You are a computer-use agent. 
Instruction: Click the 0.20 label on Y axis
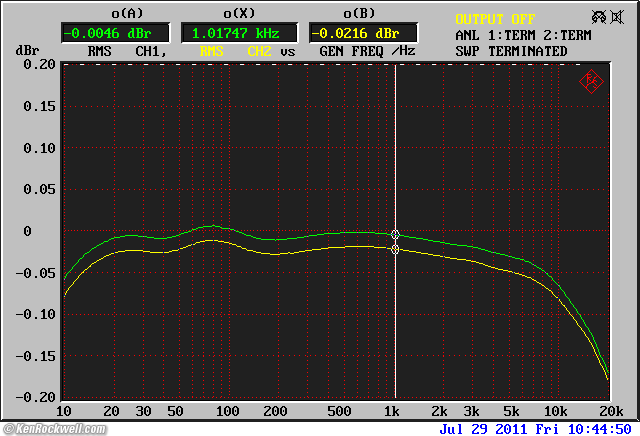coord(38,64)
